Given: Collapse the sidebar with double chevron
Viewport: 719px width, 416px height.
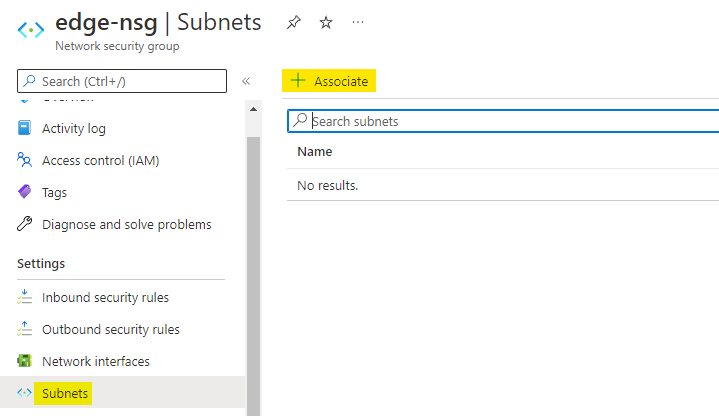Looking at the screenshot, I should [246, 81].
